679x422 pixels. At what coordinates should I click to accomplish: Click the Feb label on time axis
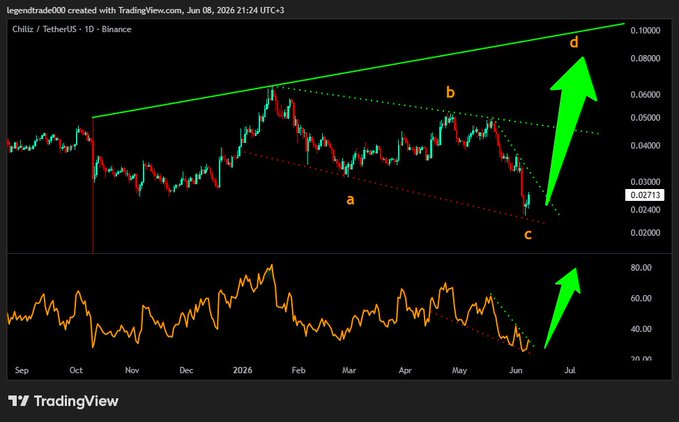tap(298, 370)
